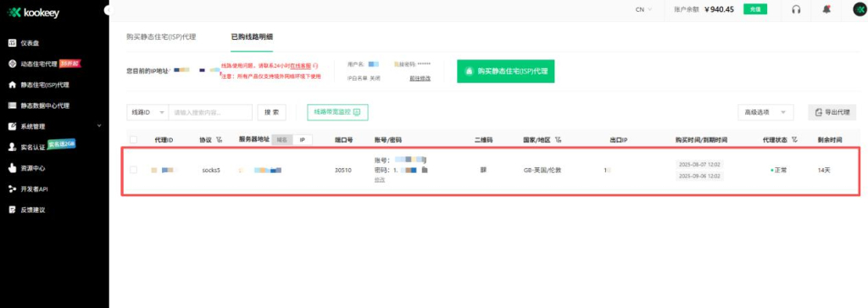This screenshot has height=308, width=868.
Task: Click the 代理状态 column filter icon
Action: point(795,140)
